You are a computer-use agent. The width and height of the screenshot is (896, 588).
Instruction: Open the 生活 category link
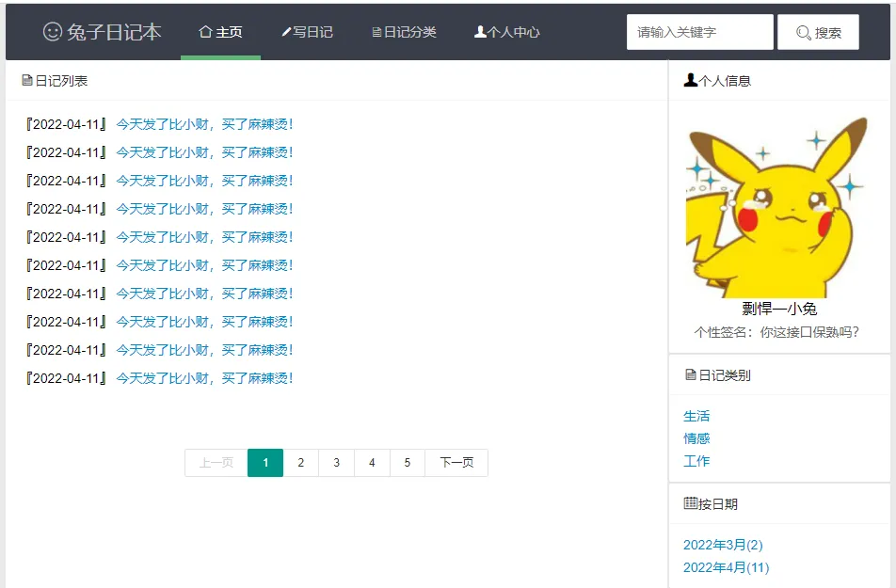(696, 416)
